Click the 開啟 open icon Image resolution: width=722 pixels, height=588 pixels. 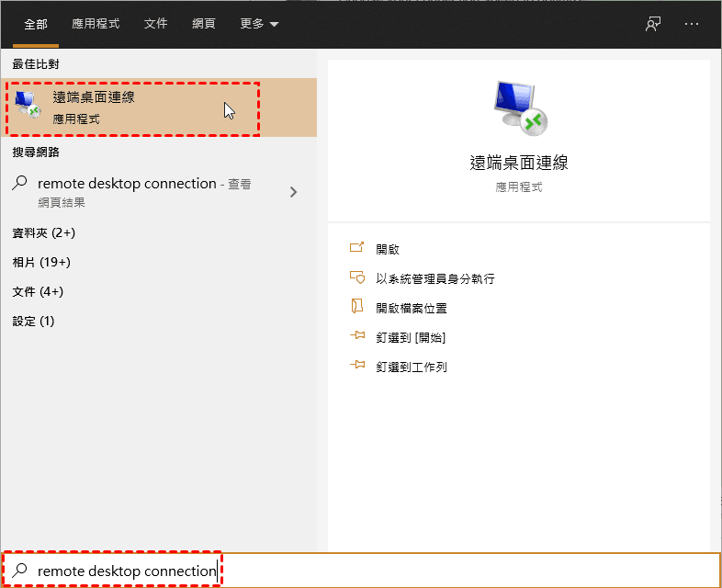[356, 248]
